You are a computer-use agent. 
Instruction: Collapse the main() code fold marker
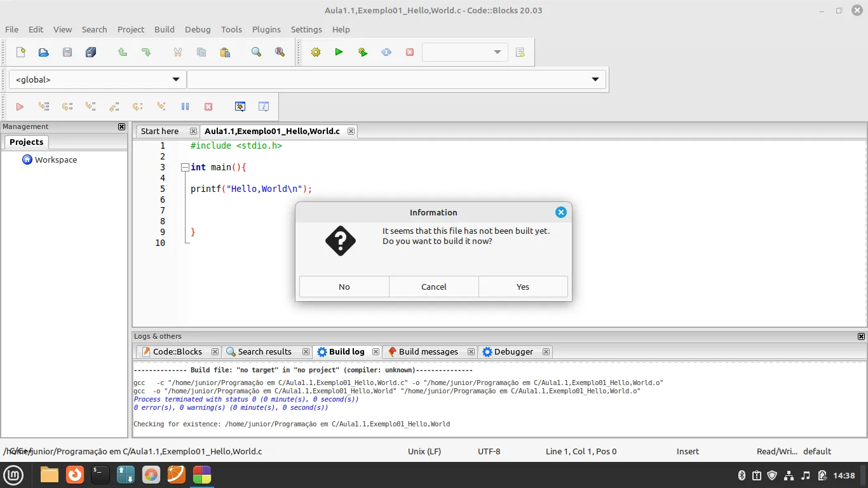pos(184,168)
